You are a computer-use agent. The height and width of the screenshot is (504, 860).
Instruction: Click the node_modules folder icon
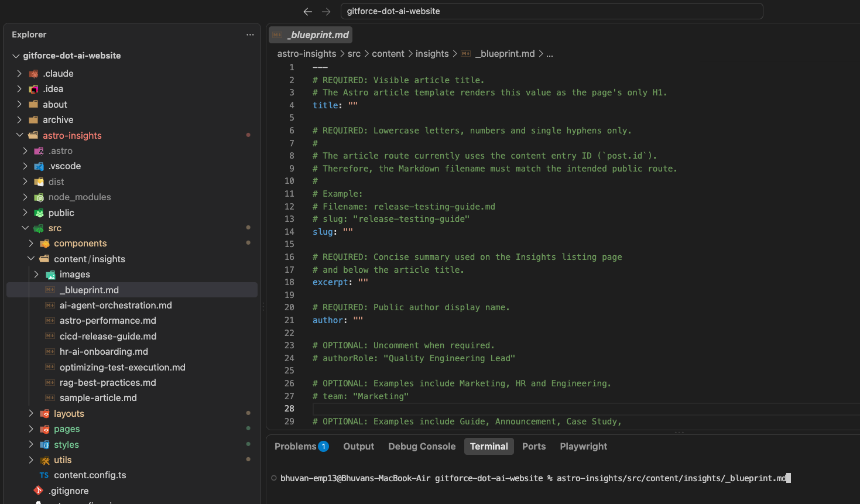pyautogui.click(x=39, y=197)
